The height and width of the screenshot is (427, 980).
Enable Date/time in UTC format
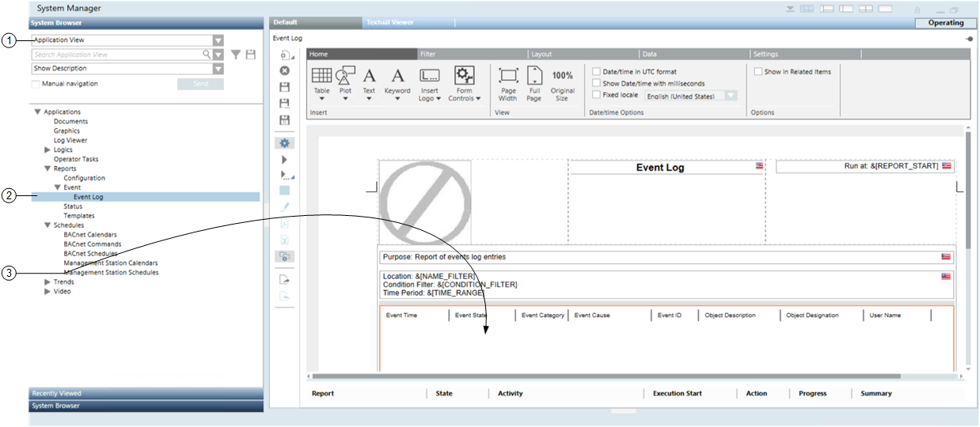[x=597, y=72]
